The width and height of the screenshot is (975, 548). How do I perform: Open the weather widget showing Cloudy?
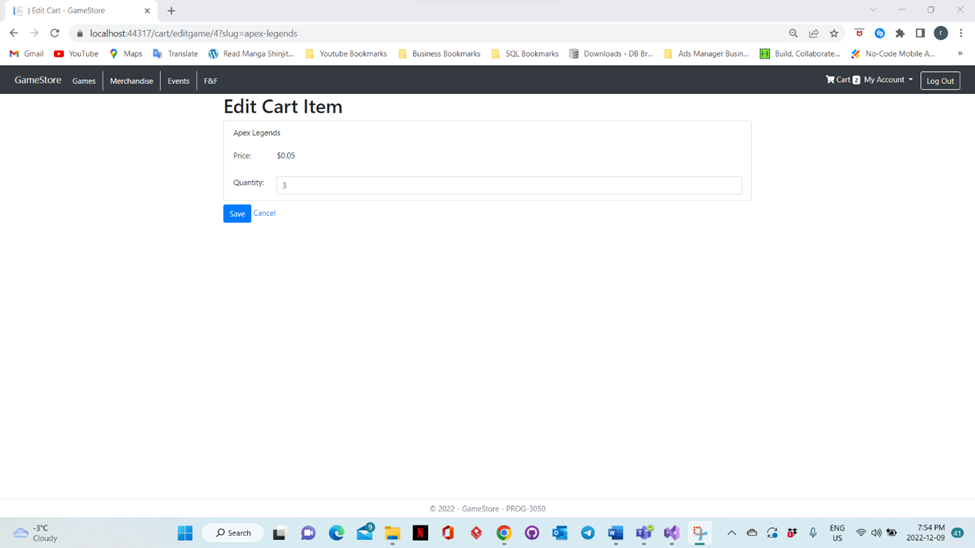click(x=36, y=533)
